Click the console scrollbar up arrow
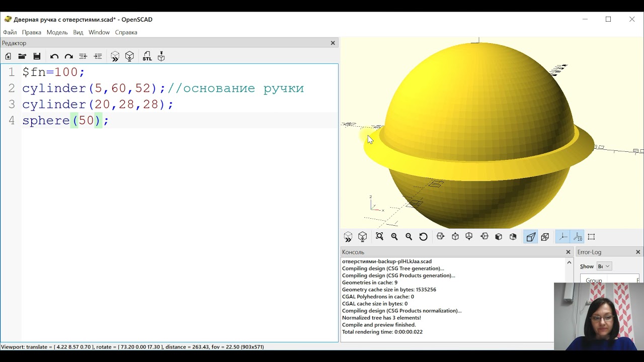 569,262
